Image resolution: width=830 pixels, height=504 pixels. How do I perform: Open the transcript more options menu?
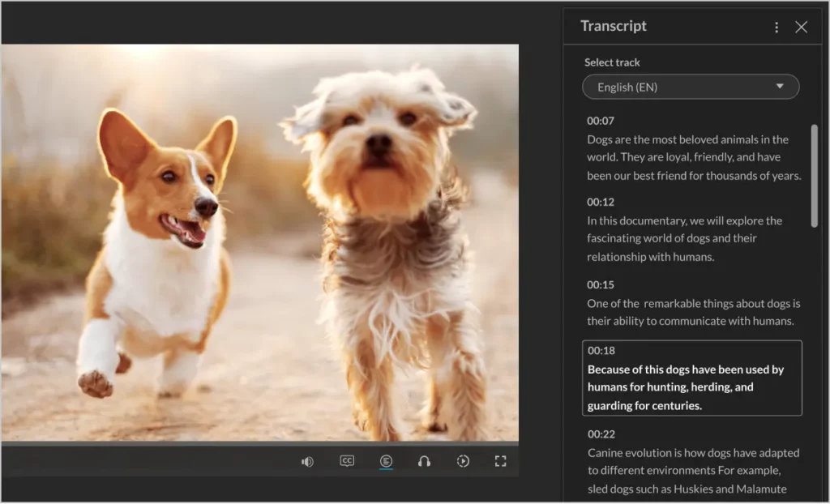point(777,28)
